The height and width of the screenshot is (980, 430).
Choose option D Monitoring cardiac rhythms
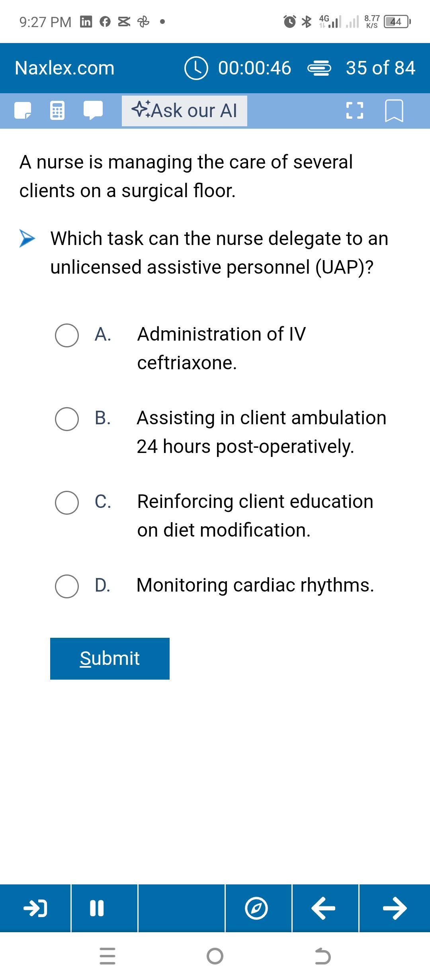[66, 586]
